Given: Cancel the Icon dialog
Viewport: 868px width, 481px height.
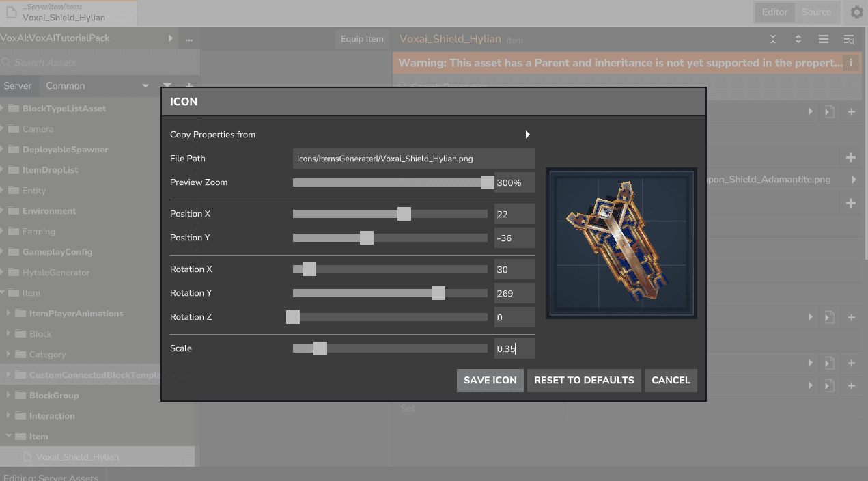Looking at the screenshot, I should [x=671, y=381].
